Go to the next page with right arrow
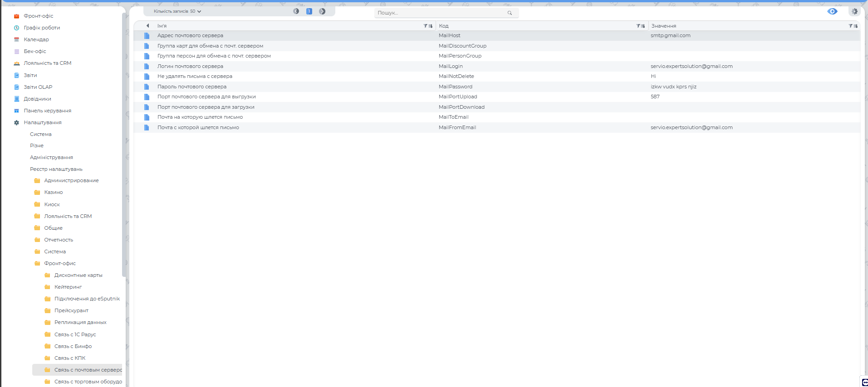This screenshot has height=387, width=868. tap(322, 11)
